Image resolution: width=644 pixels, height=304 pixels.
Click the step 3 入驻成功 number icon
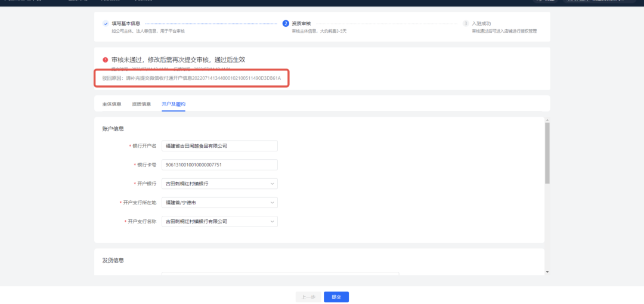466,24
